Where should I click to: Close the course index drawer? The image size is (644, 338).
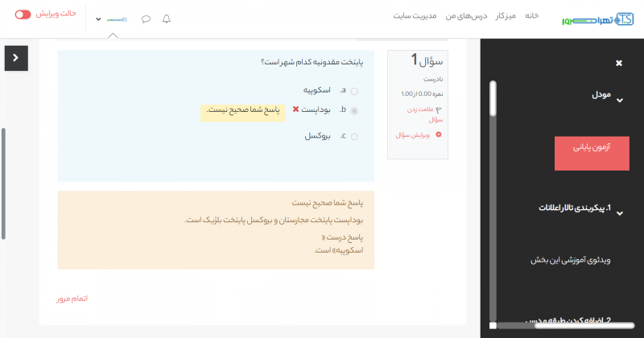click(618, 64)
